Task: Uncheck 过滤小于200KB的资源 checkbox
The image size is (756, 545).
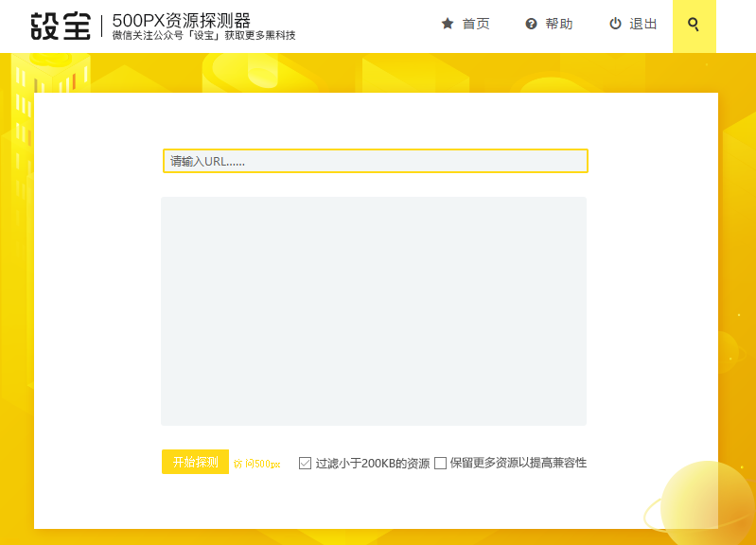Action: 305,463
